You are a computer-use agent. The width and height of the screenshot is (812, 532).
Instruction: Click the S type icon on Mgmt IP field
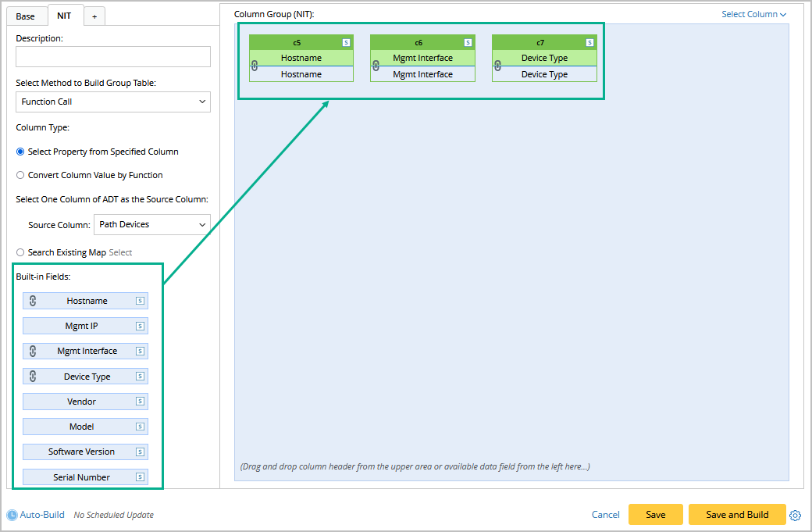tap(140, 327)
